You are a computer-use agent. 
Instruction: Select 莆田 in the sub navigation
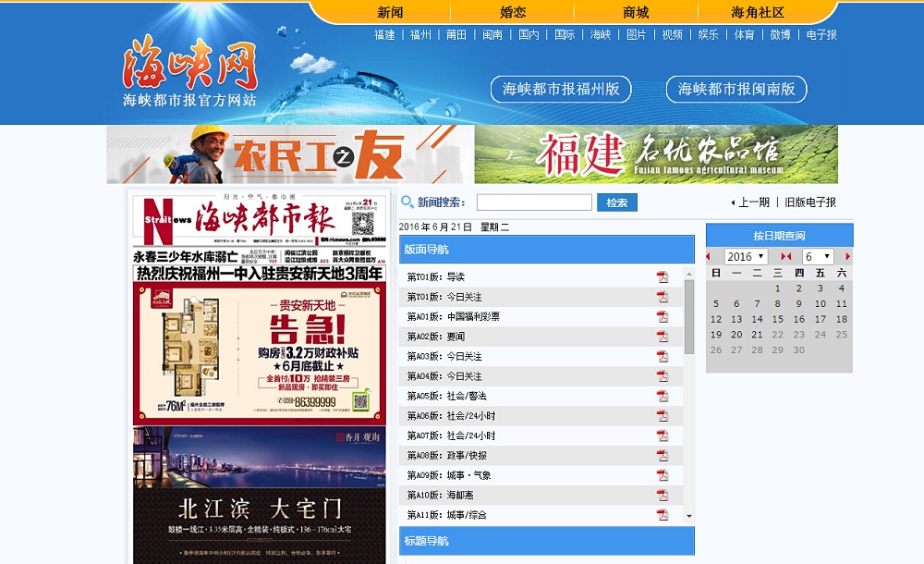[x=456, y=35]
